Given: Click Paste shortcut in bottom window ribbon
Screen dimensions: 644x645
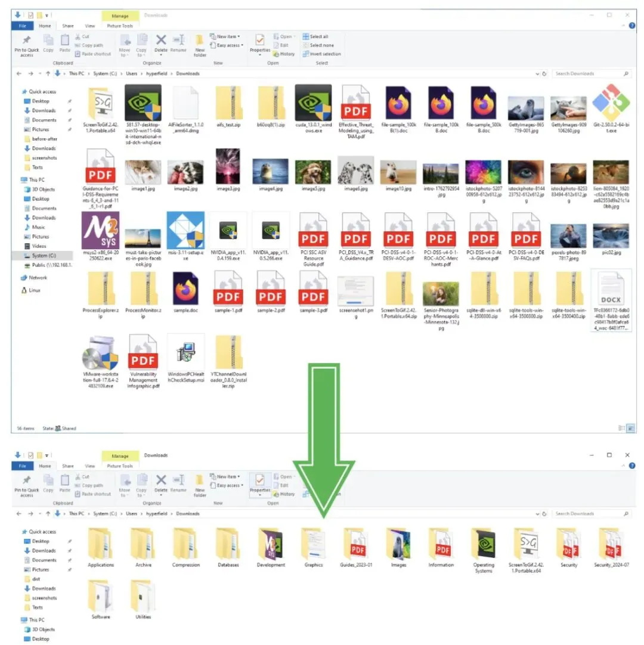Looking at the screenshot, I should click(x=92, y=494).
